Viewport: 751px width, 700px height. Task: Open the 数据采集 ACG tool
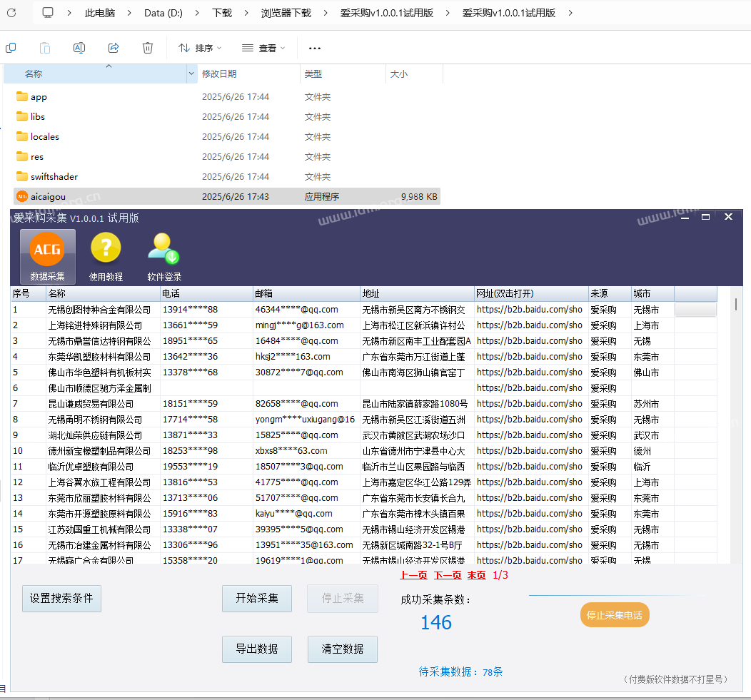(x=47, y=257)
